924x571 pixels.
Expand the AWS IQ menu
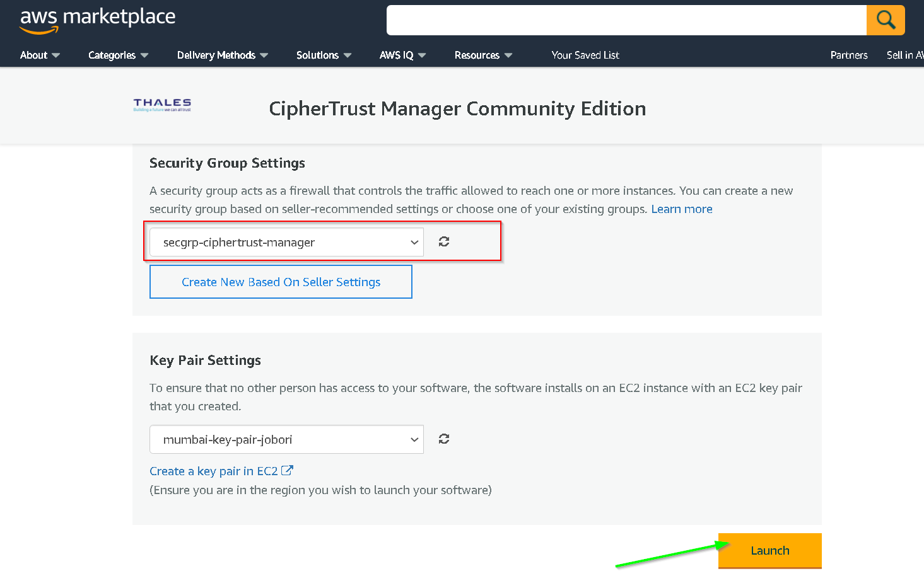(x=403, y=55)
